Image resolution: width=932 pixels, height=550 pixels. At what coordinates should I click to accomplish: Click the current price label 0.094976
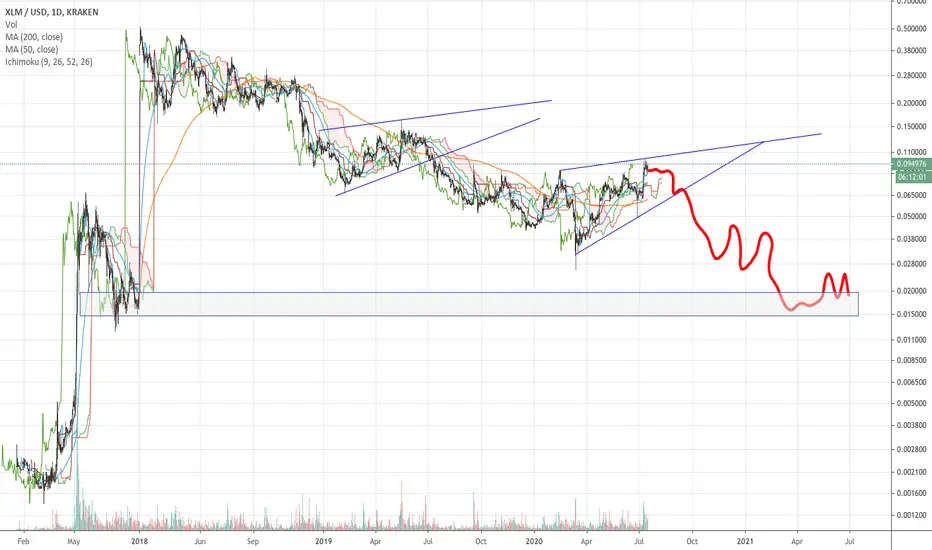click(912, 164)
